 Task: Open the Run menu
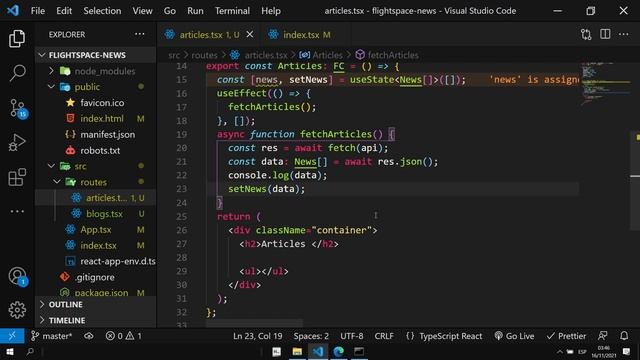(195, 11)
